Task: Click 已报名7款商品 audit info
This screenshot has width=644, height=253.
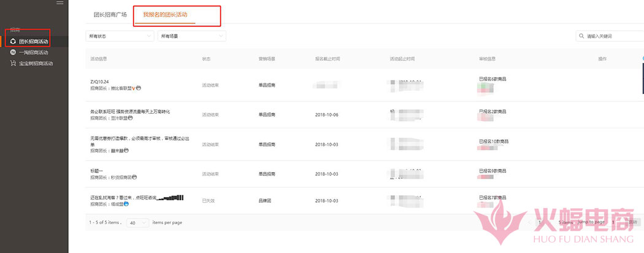Action: [x=493, y=198]
